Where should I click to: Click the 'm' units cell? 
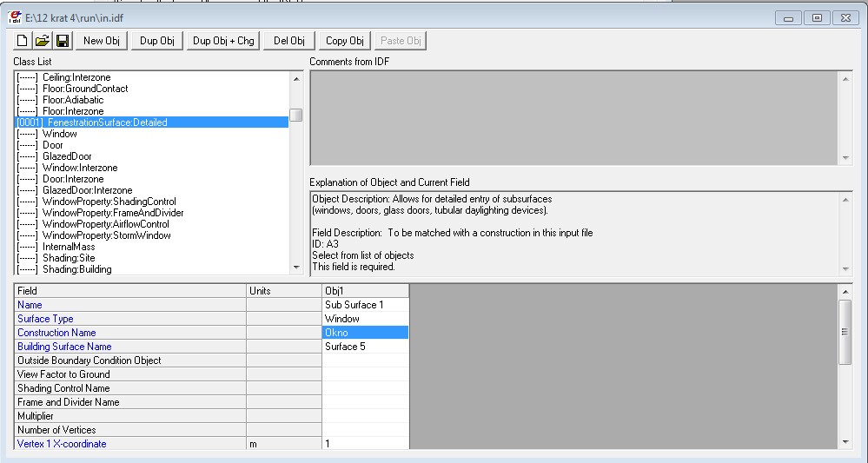(x=284, y=443)
